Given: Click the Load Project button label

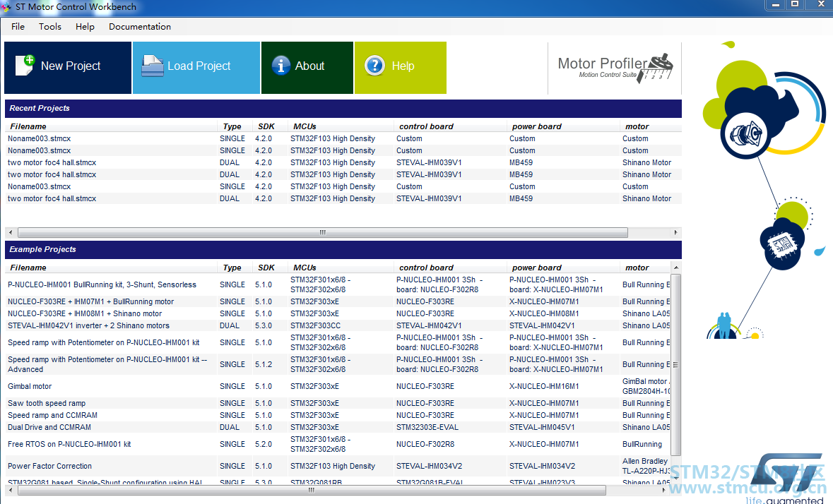Looking at the screenshot, I should [x=199, y=66].
